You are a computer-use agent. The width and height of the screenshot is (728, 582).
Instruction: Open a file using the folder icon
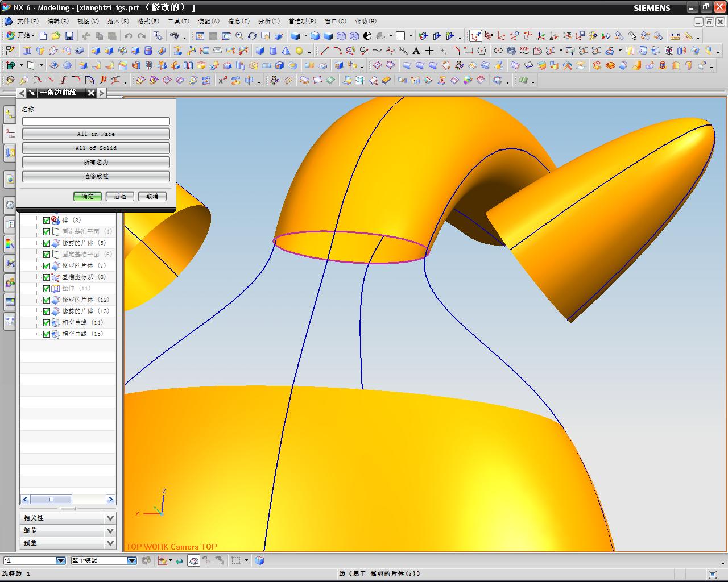56,36
